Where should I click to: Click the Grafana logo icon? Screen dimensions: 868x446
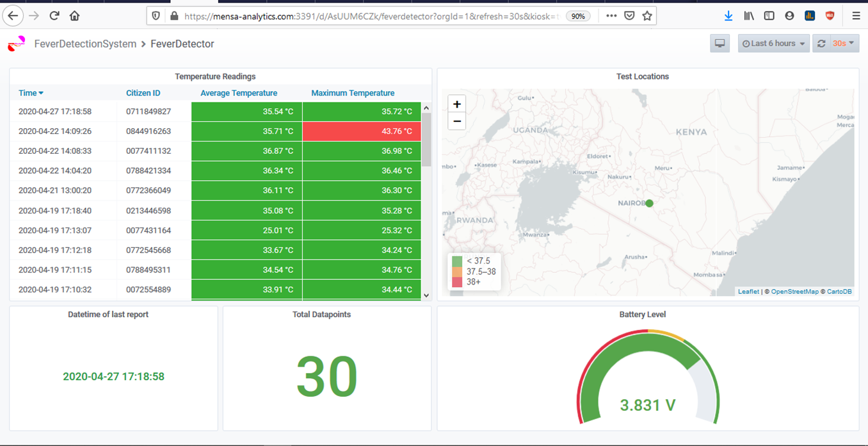click(17, 44)
